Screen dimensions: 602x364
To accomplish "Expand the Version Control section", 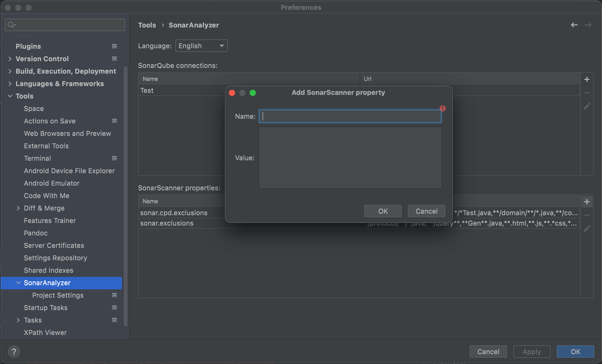I will pos(10,59).
